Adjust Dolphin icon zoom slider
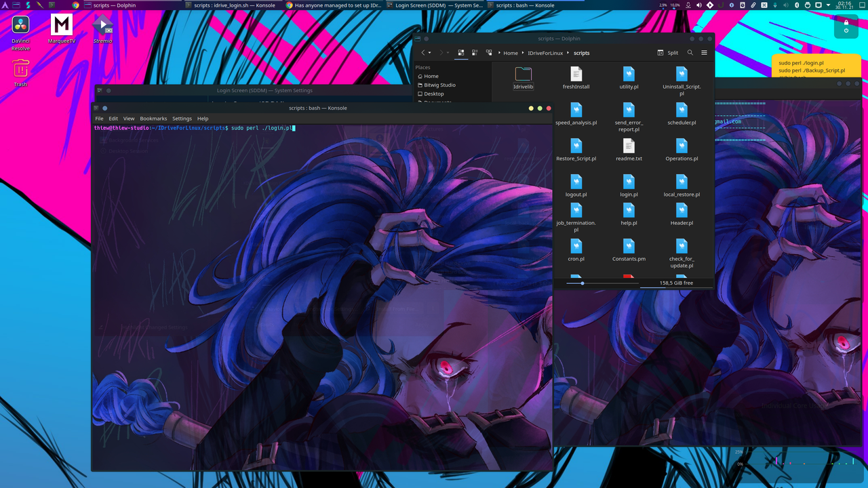The image size is (868, 488). [583, 283]
